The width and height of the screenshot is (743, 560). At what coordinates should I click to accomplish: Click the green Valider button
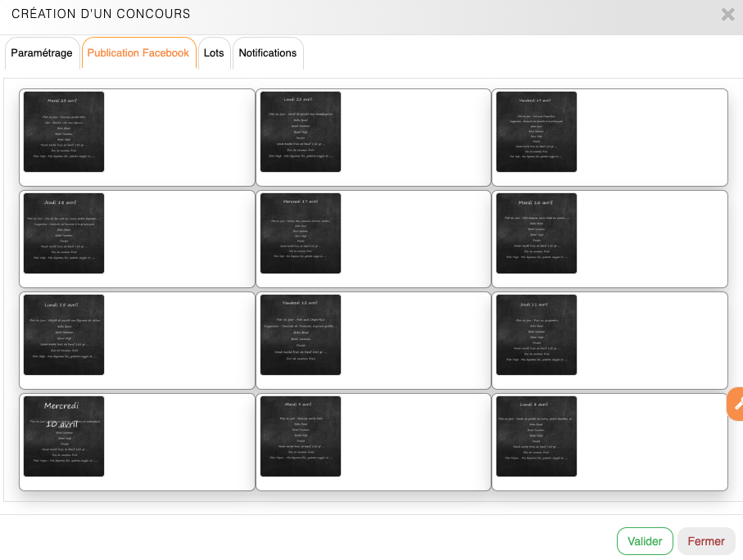[645, 541]
